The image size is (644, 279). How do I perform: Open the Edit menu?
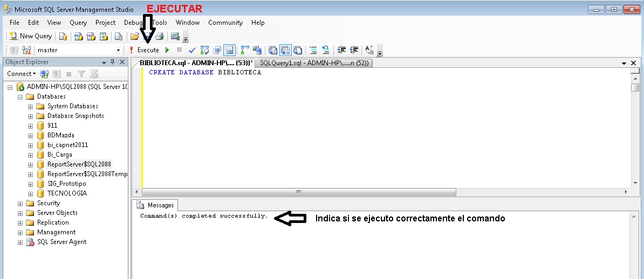[x=33, y=23]
